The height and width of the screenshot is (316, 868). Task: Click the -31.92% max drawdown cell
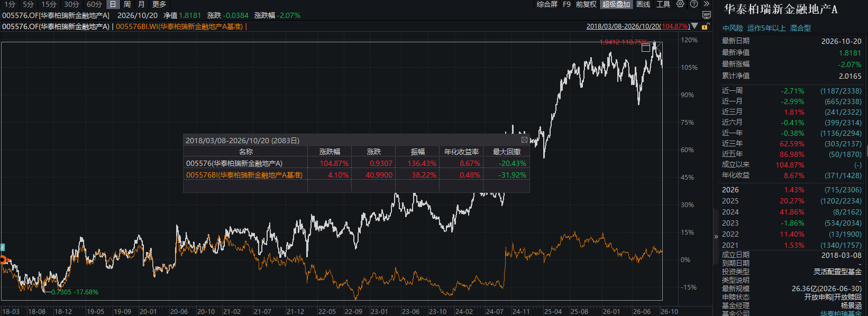point(512,175)
